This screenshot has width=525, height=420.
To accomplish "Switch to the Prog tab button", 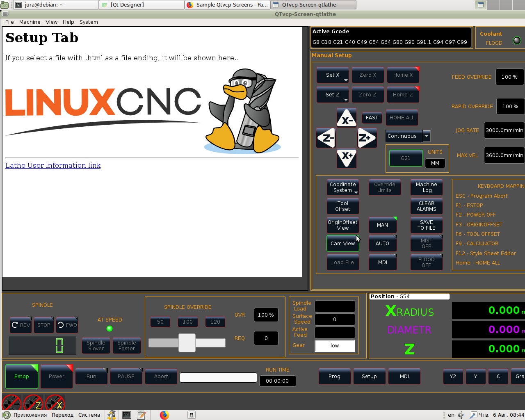I will pyautogui.click(x=334, y=377).
